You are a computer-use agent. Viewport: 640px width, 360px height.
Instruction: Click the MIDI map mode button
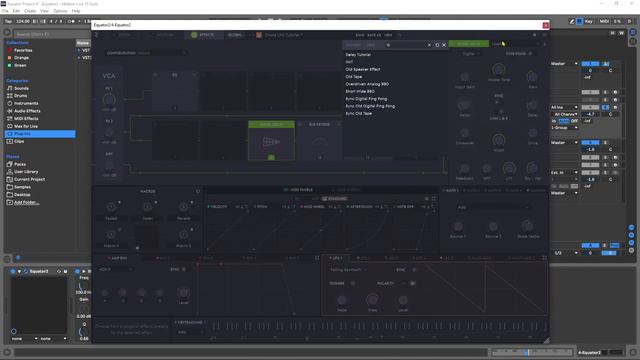[604, 21]
